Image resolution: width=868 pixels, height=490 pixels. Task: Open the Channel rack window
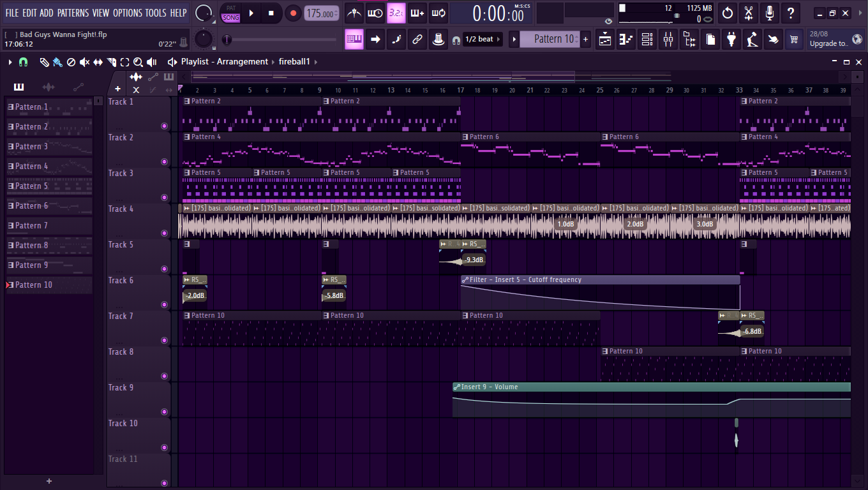[647, 40]
